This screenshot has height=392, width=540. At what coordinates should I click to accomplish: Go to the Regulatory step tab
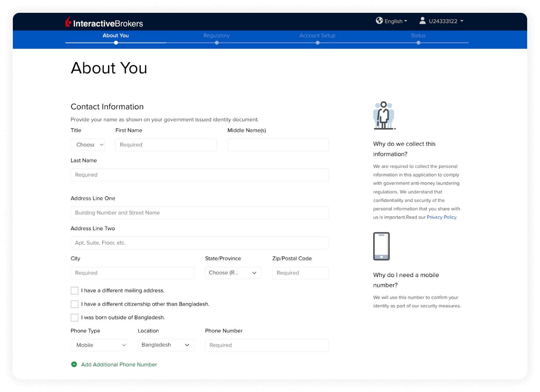click(217, 35)
